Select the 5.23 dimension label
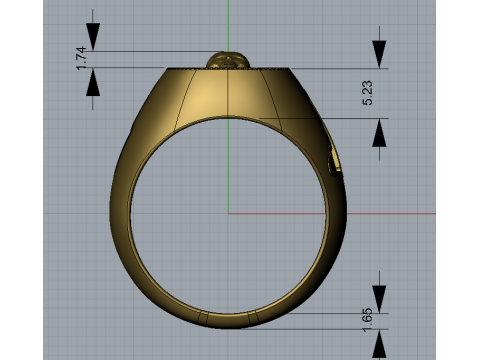The image size is (480, 360). [367, 93]
